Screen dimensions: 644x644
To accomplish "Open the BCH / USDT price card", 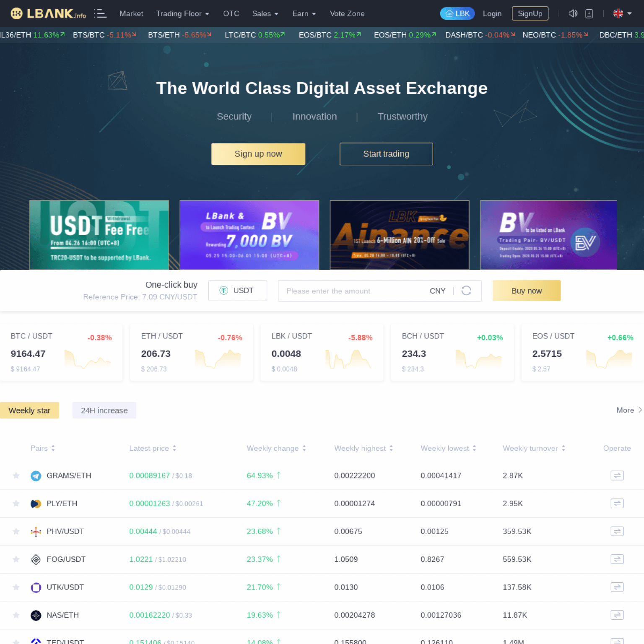I will point(452,352).
